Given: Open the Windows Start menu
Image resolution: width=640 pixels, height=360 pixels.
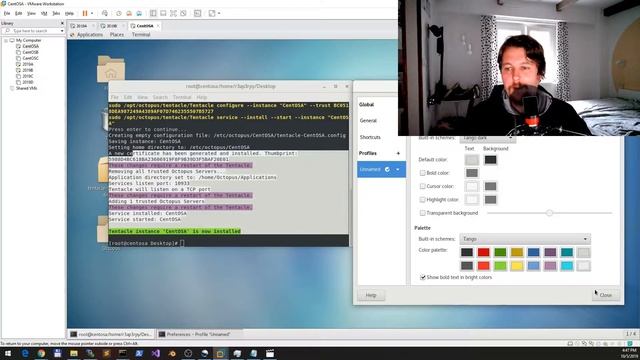Looking at the screenshot, I should 8,353.
